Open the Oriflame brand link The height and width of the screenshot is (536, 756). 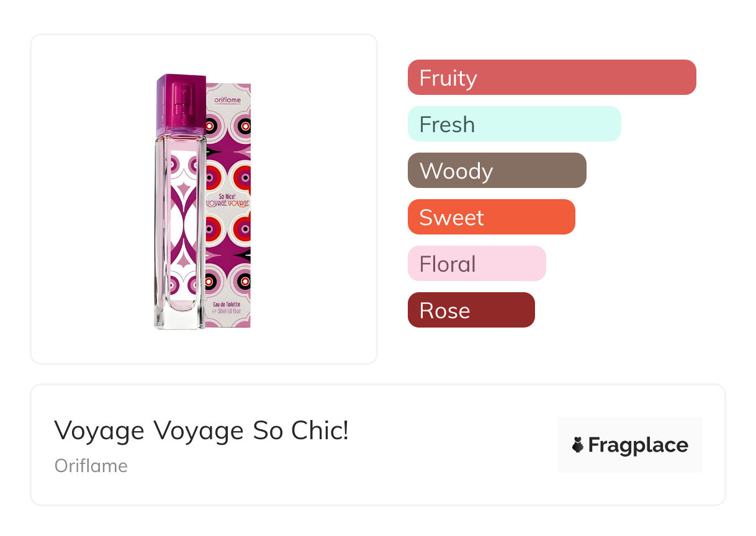tap(91, 466)
